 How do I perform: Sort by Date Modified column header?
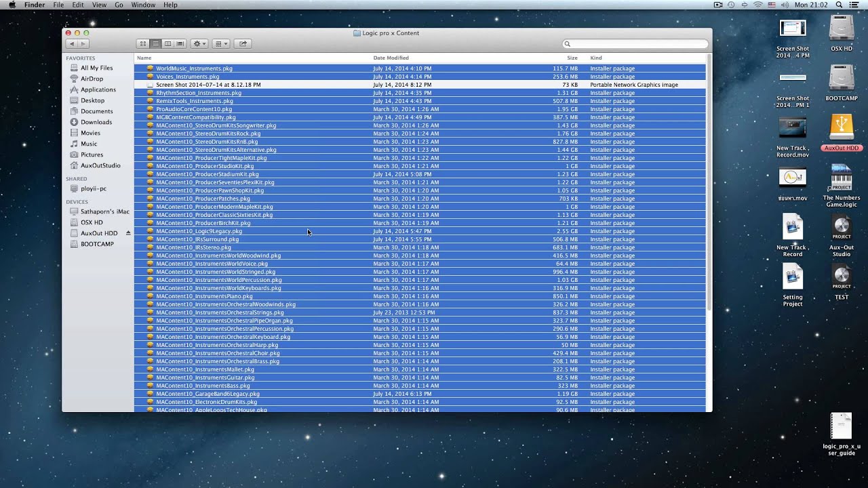[391, 58]
